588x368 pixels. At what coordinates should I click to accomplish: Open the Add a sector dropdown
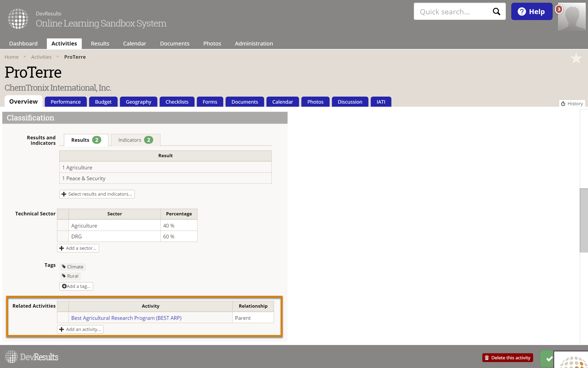tap(78, 248)
